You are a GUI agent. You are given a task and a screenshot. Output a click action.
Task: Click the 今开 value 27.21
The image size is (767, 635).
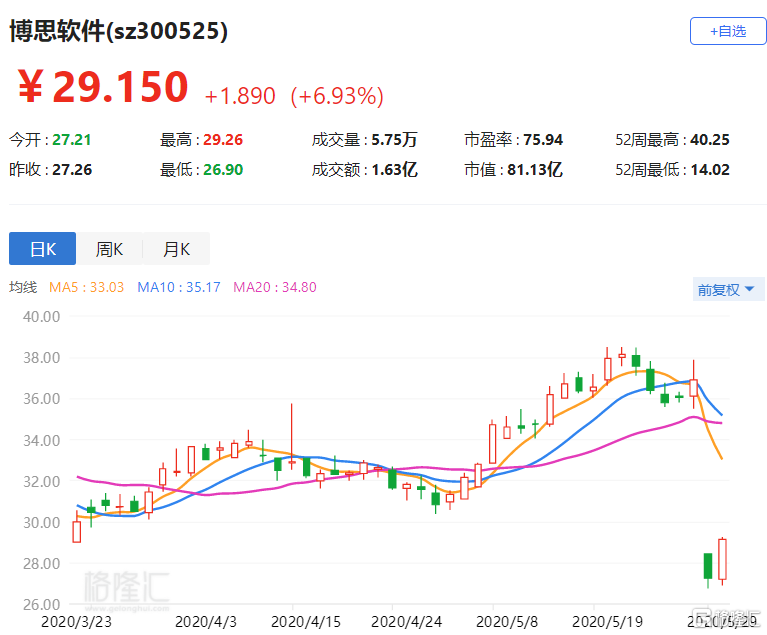pos(71,140)
